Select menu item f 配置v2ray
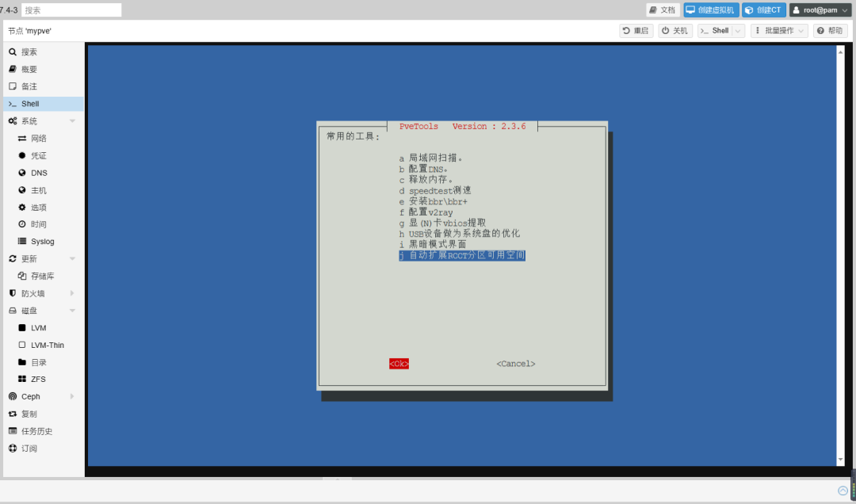Image resolution: width=856 pixels, height=504 pixels. pos(426,212)
